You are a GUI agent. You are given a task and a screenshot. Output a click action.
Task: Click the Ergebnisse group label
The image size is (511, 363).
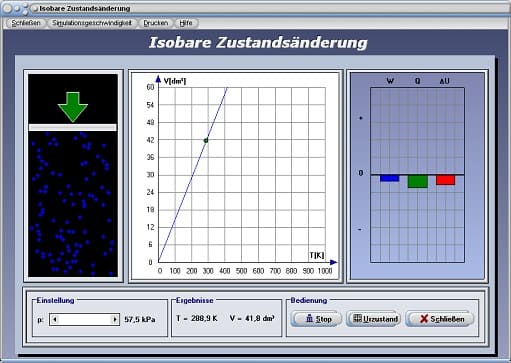pyautogui.click(x=195, y=300)
